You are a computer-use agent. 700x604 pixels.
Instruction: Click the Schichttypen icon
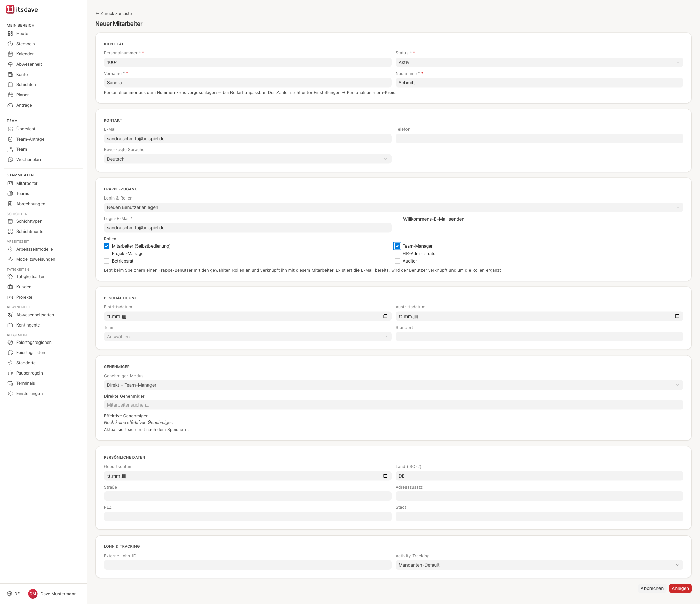(10, 221)
